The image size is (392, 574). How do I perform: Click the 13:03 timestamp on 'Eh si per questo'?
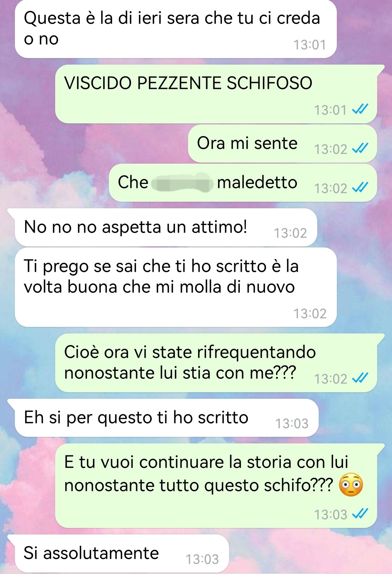coord(292,424)
